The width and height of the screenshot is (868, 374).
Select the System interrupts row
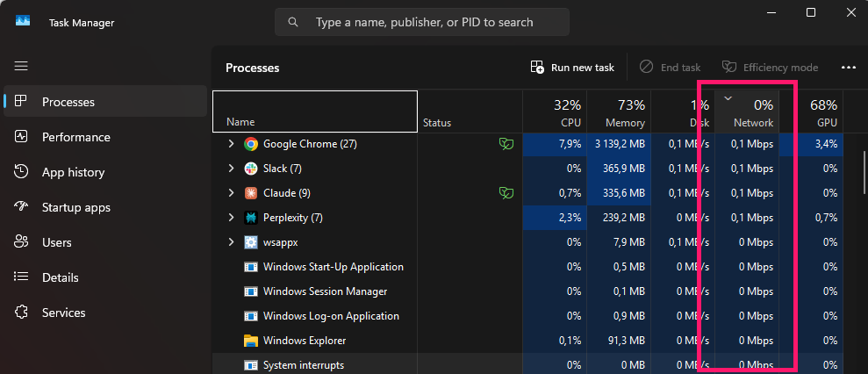(528, 364)
